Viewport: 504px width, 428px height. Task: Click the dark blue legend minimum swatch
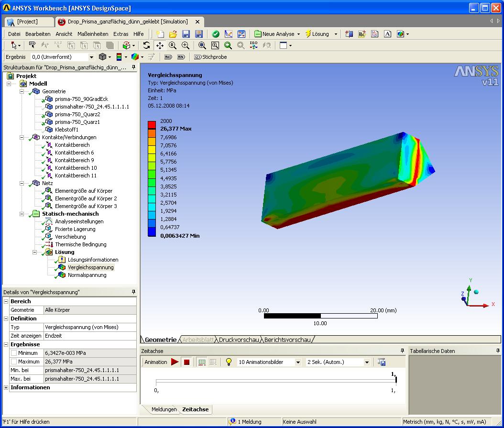click(152, 232)
